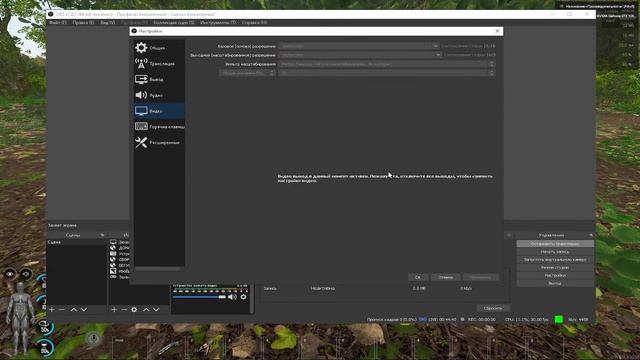Click the green status indicator square
Image resolution: width=640 pixels, height=360 pixels.
tap(559, 319)
